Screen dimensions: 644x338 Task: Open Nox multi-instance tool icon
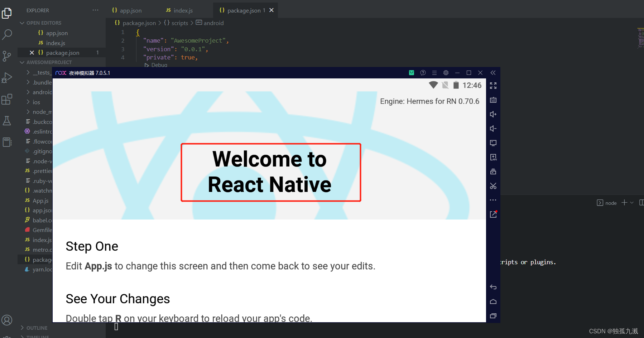(493, 172)
